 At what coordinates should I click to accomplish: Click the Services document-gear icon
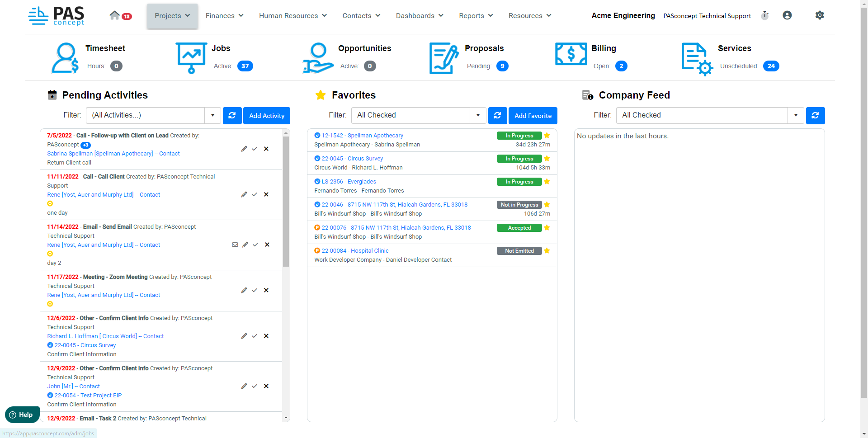pos(697,59)
